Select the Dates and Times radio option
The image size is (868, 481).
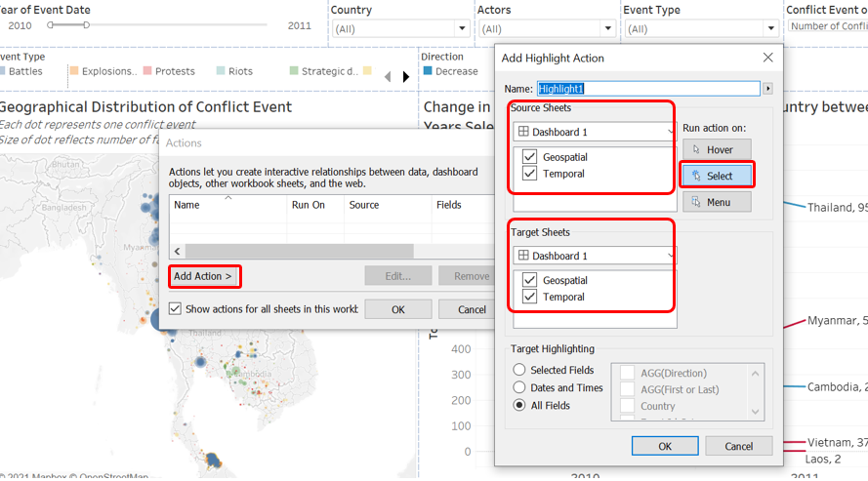(519, 387)
